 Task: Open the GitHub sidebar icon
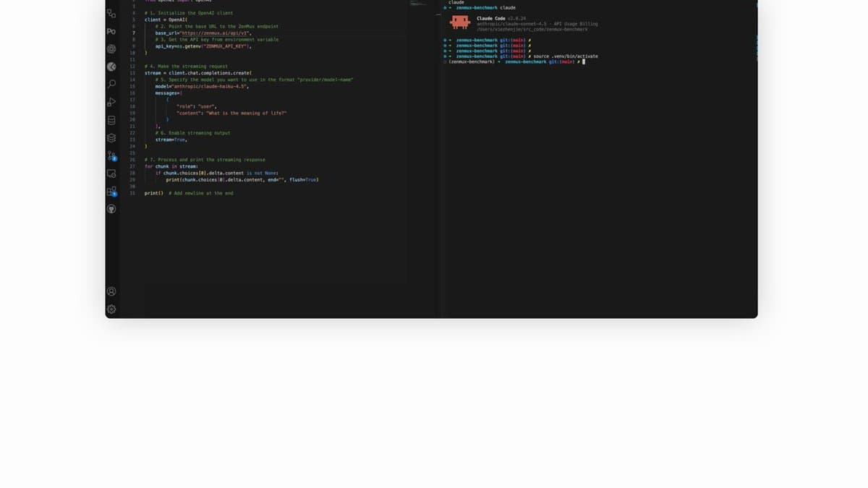pos(111,209)
